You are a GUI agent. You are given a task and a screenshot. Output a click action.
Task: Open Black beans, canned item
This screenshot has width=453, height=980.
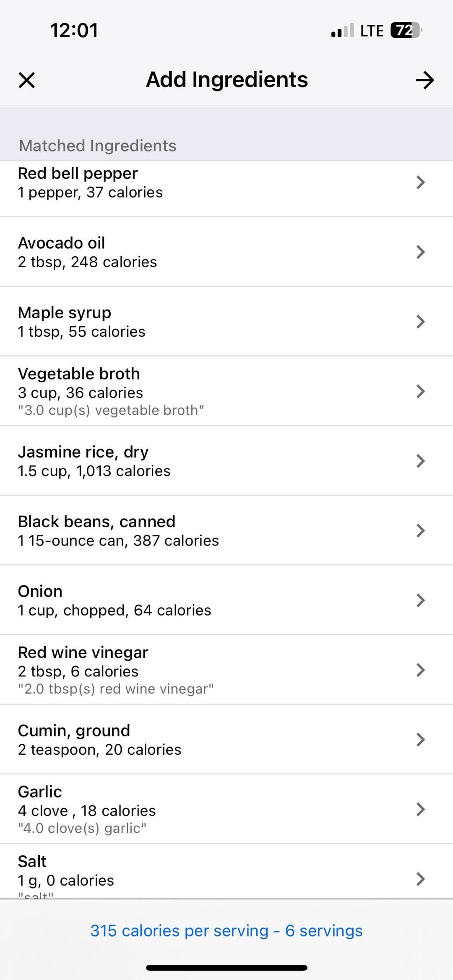(x=96, y=522)
